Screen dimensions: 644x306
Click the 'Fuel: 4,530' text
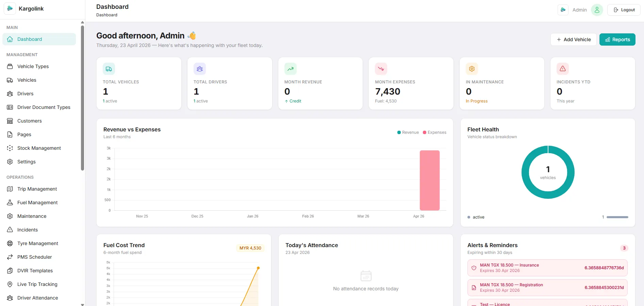click(386, 101)
